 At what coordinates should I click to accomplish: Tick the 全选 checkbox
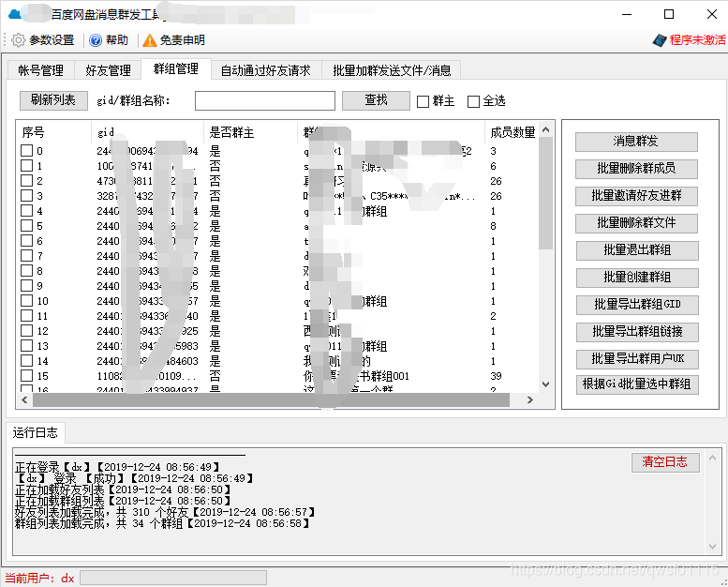click(x=473, y=101)
